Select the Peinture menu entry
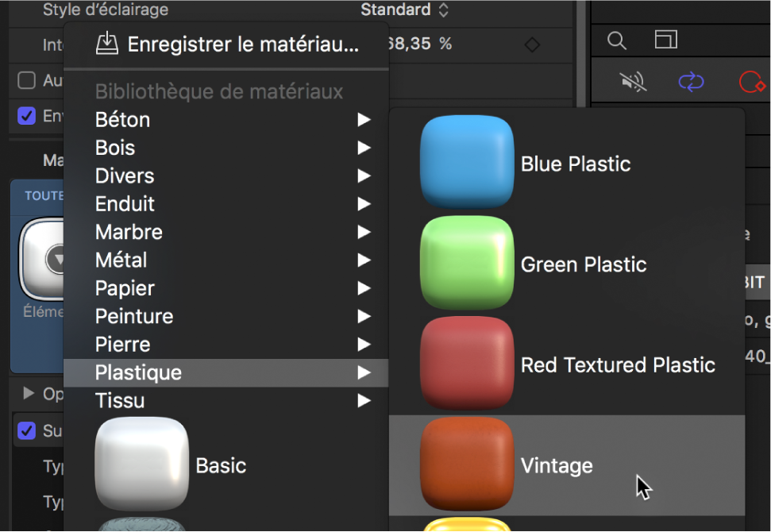The image size is (771, 532). [133, 316]
